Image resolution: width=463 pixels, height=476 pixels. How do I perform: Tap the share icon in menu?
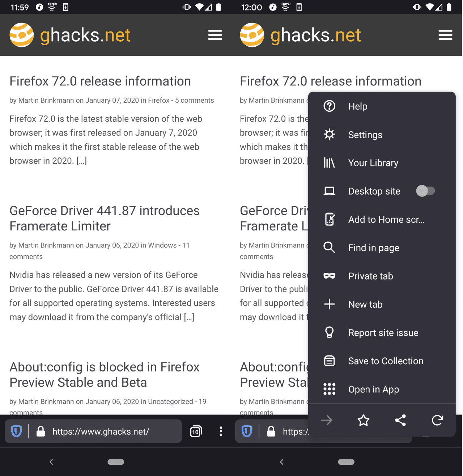pyautogui.click(x=400, y=420)
